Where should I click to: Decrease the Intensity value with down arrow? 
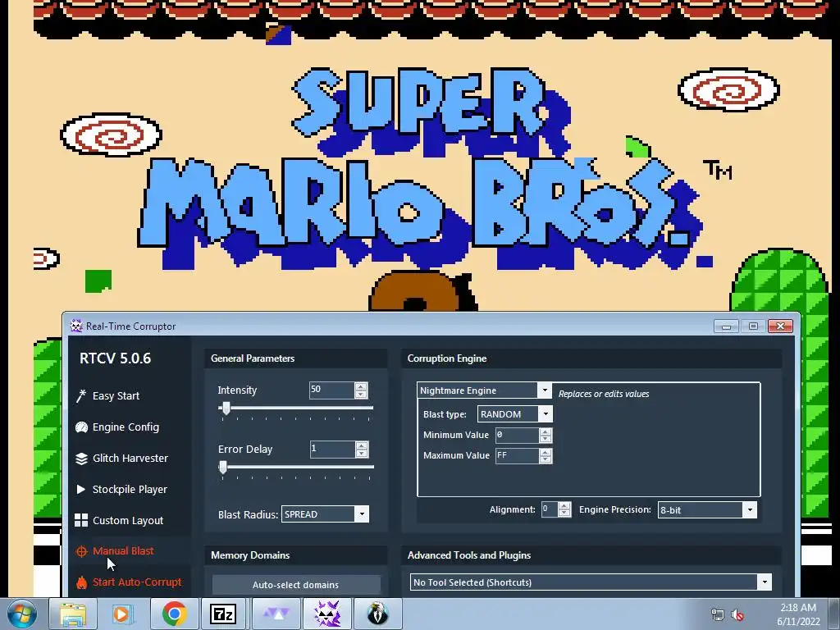pyautogui.click(x=361, y=395)
